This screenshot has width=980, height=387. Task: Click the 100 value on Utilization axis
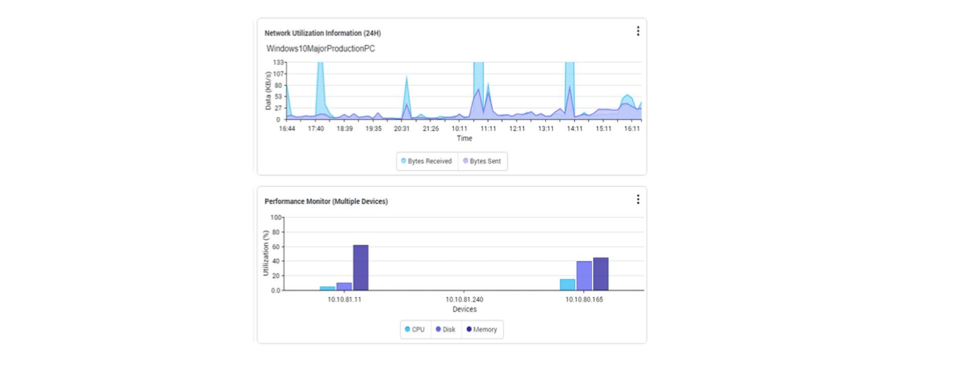[x=276, y=217]
